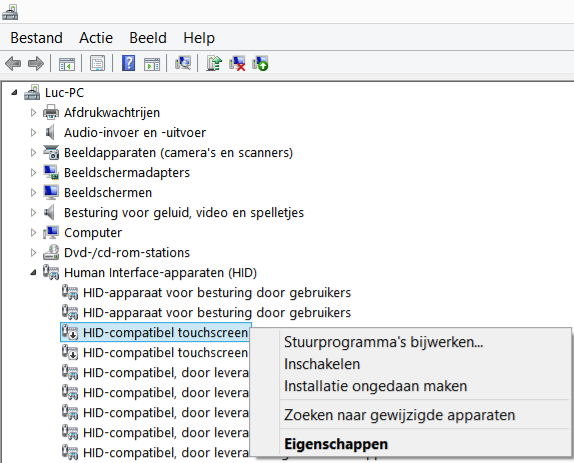Click the Uninstall device red X icon
Image resolution: width=574 pixels, height=463 pixels.
click(x=237, y=63)
